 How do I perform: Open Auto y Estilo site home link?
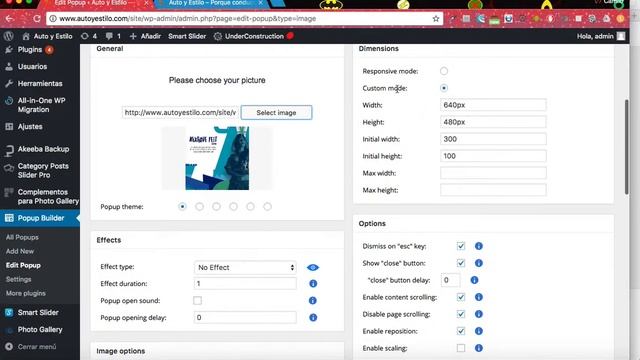pos(47,36)
